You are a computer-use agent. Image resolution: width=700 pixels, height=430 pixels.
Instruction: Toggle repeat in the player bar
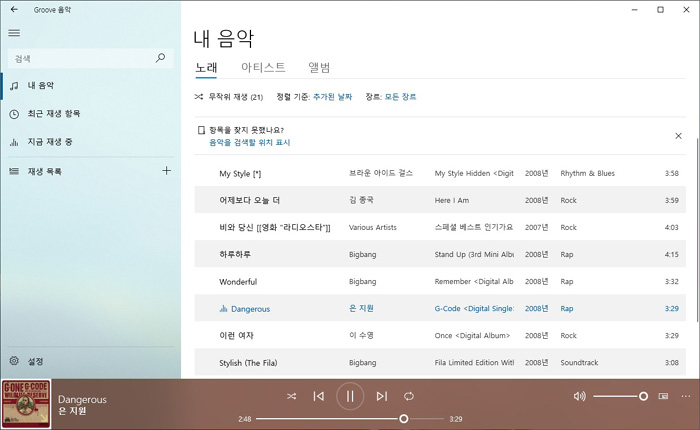click(409, 396)
